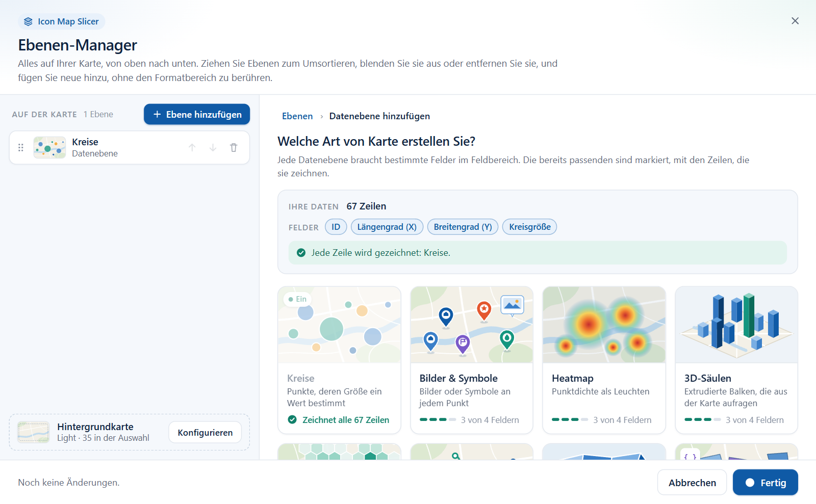Screen dimensions: 816x504
Task: Go back to the Ebenen breadcrumb
Action: 297,116
